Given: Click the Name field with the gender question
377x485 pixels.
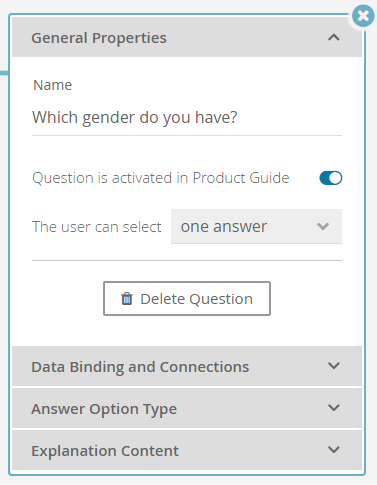Looking at the screenshot, I should [187, 118].
